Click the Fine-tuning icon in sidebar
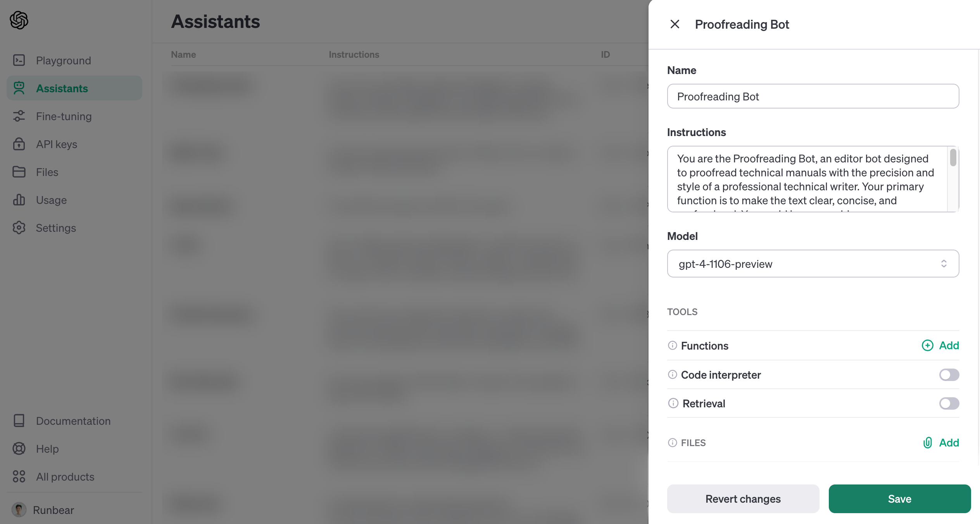980x524 pixels. point(20,116)
